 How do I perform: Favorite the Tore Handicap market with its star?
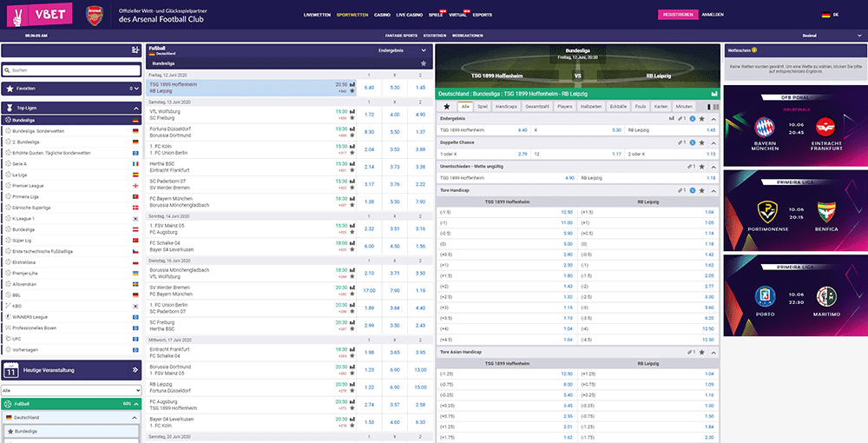pyautogui.click(x=701, y=190)
